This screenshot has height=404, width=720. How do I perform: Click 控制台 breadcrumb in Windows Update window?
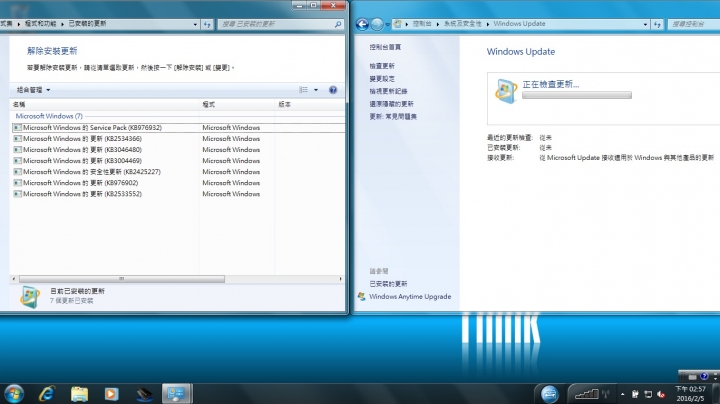tap(422, 23)
